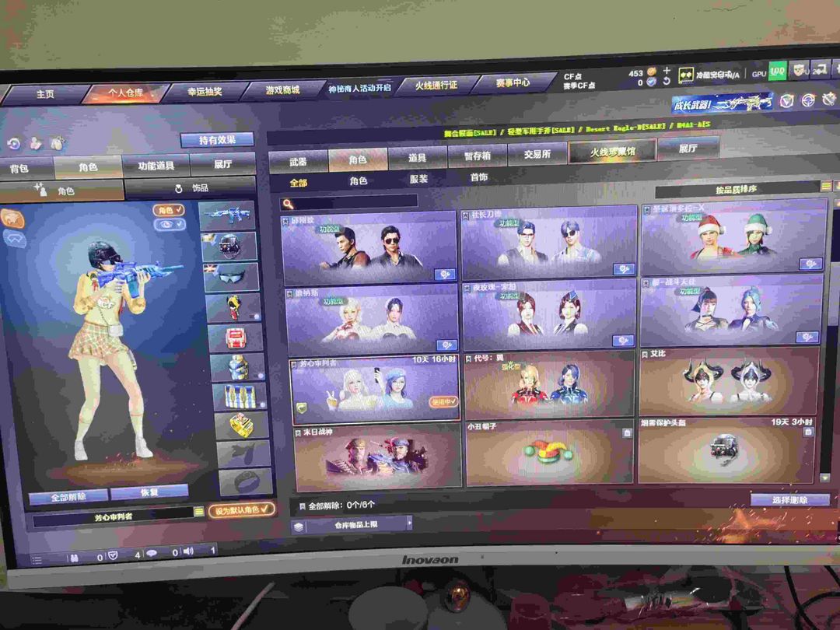Click the lock icon on 烟雾保护头盔 card
840x630 pixels.
click(x=808, y=431)
